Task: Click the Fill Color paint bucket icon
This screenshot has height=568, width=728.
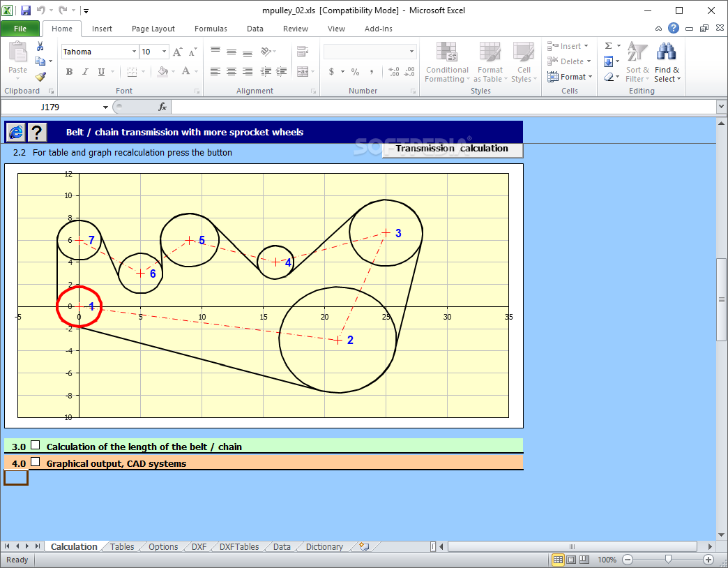Action: point(163,71)
